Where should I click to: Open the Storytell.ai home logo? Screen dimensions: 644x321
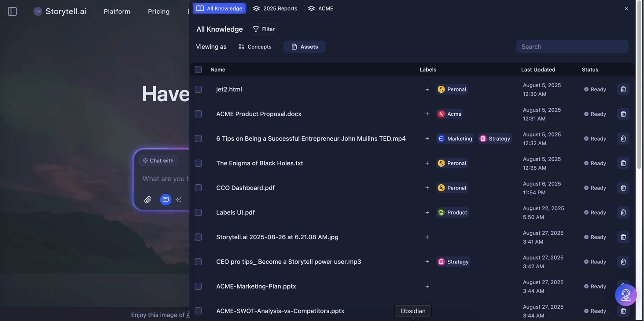click(x=60, y=11)
